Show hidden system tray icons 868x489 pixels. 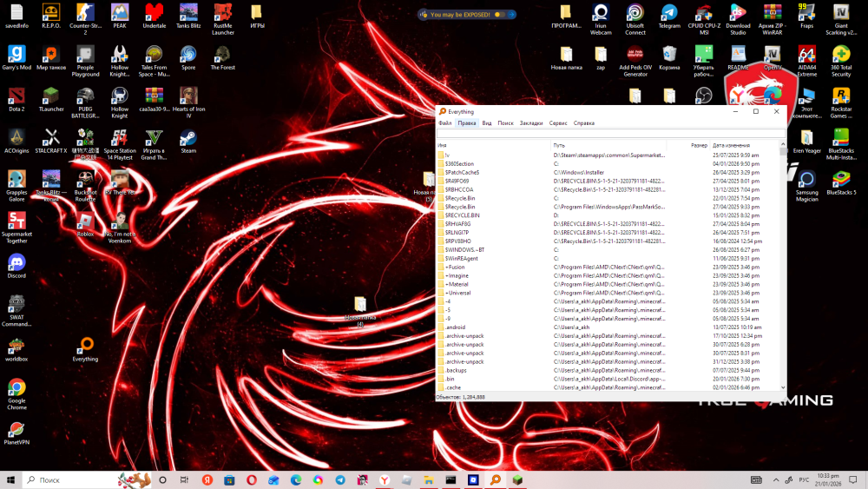click(x=775, y=479)
